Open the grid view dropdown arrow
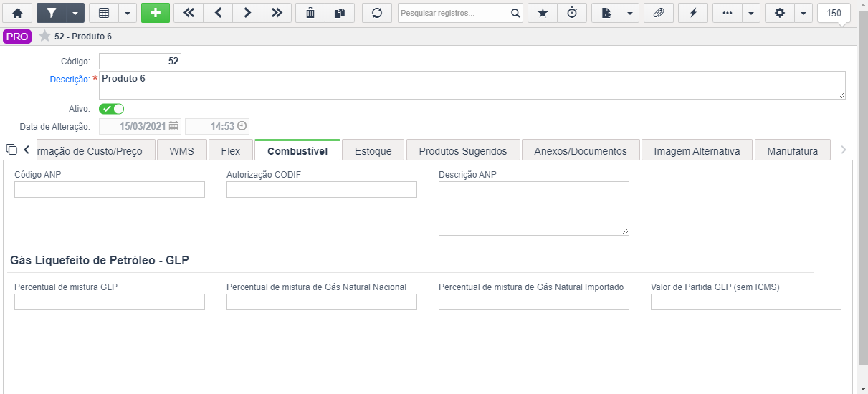 point(127,13)
